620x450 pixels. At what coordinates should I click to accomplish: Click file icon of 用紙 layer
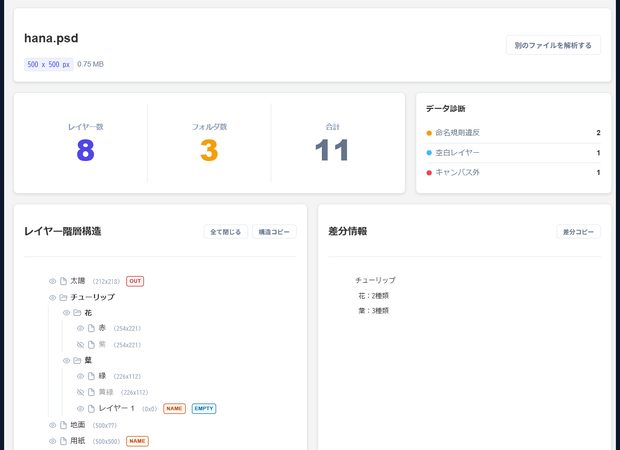tap(63, 441)
